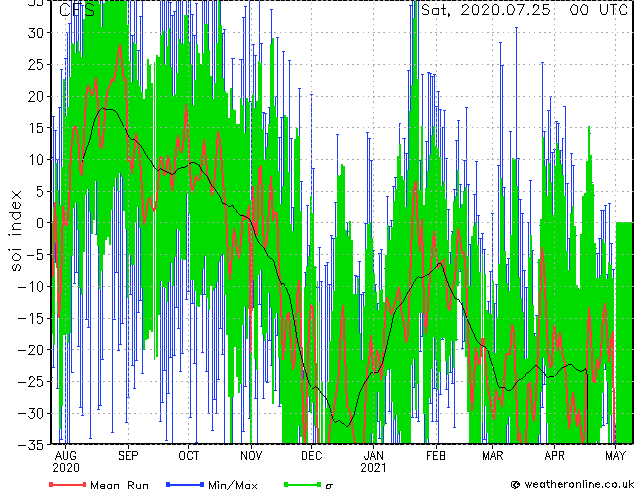
Task: Click the '10' y-axis value
Action: (36, 159)
